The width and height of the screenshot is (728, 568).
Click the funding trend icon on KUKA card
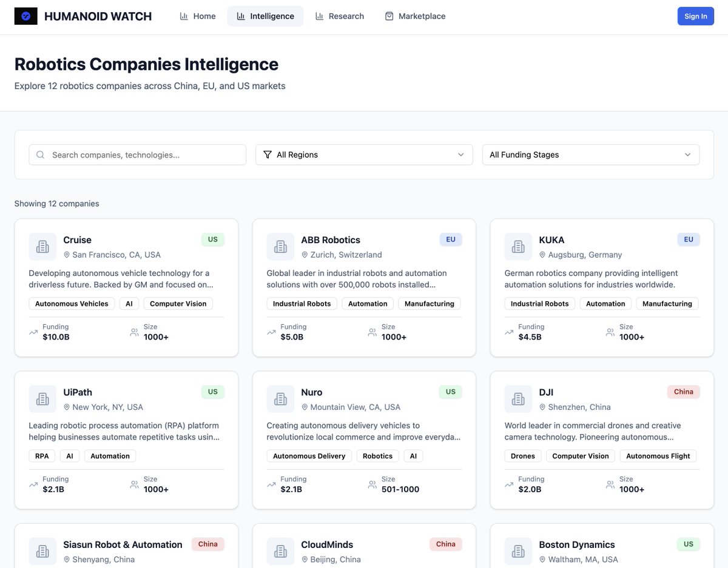[509, 332]
